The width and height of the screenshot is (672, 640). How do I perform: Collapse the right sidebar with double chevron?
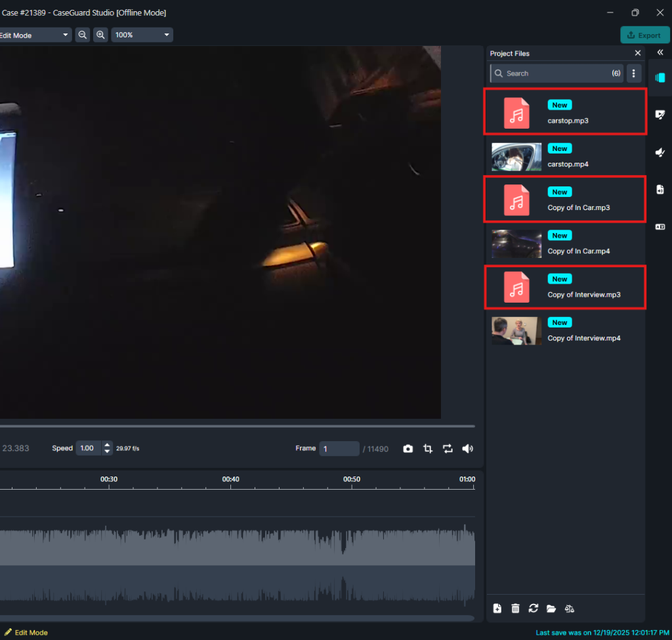660,53
